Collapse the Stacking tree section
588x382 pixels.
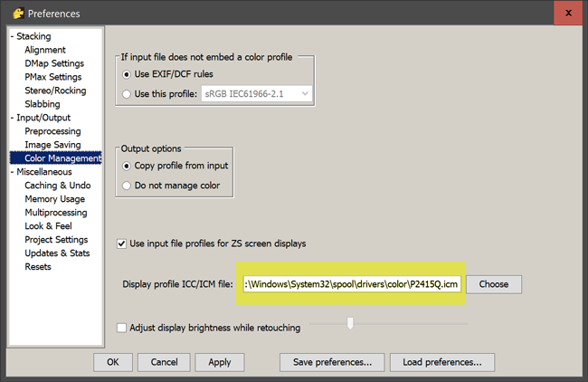click(x=13, y=37)
